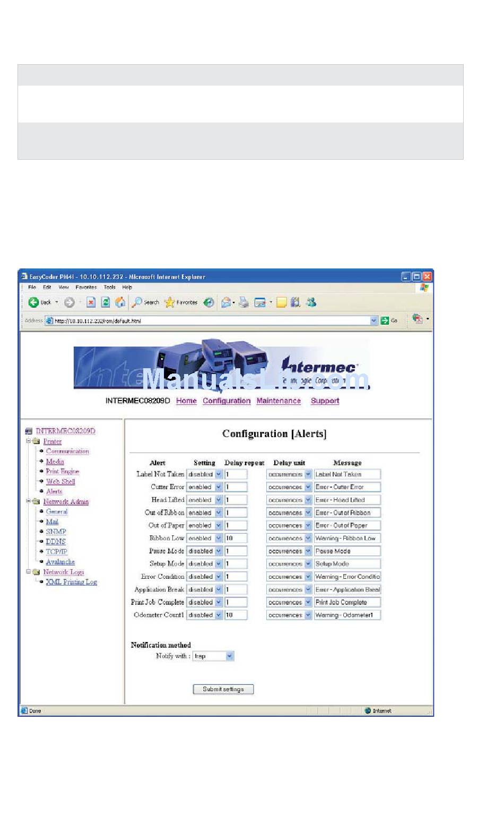The height and width of the screenshot is (816, 504).
Task: Click the Network Logs folder icon
Action: (x=36, y=572)
